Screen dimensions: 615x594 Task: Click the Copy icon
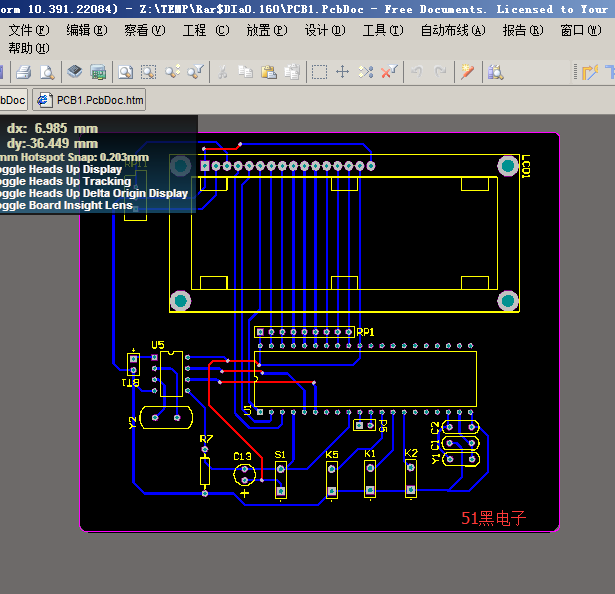pyautogui.click(x=246, y=72)
